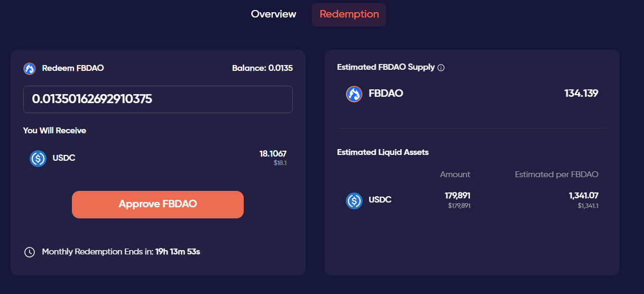Image resolution: width=644 pixels, height=294 pixels.
Task: Click the Monthly Redemption Ends countdown text
Action: tap(121, 252)
